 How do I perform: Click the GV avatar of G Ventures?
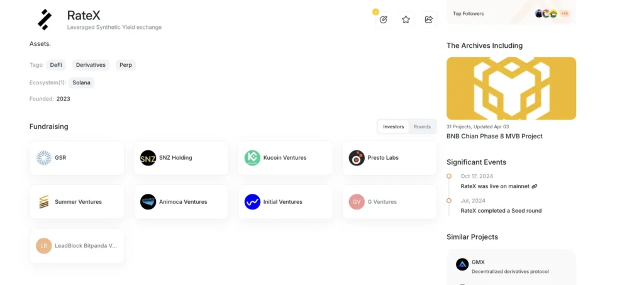coord(357,201)
